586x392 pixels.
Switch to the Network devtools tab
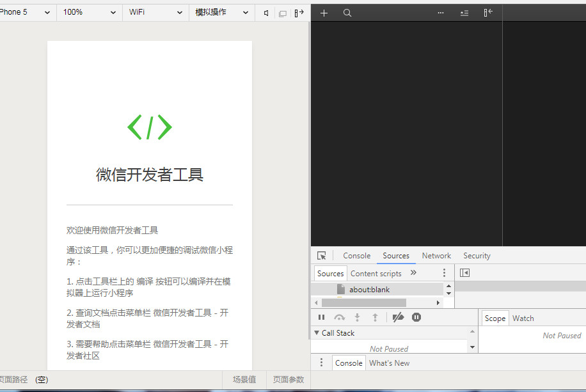pyautogui.click(x=436, y=256)
